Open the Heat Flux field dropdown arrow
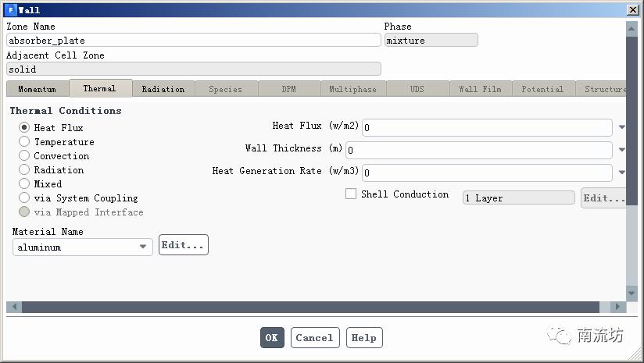The height and width of the screenshot is (363, 644). 622,127
